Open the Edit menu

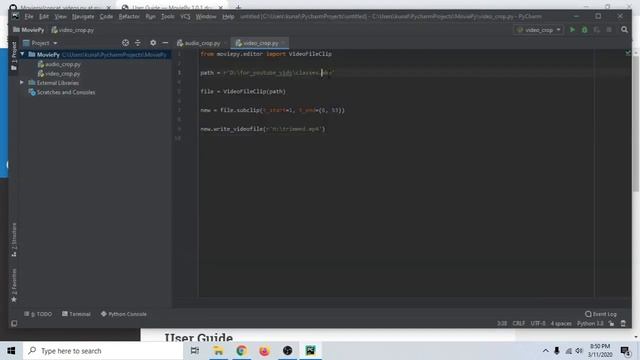click(x=44, y=17)
